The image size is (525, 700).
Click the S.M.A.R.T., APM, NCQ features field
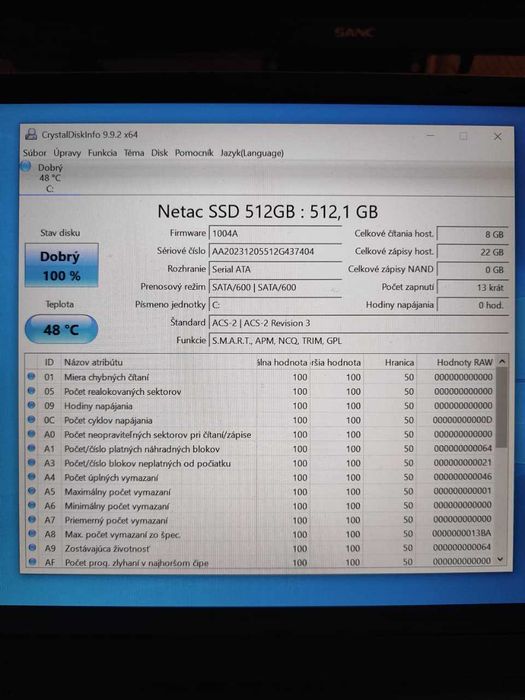point(358,341)
